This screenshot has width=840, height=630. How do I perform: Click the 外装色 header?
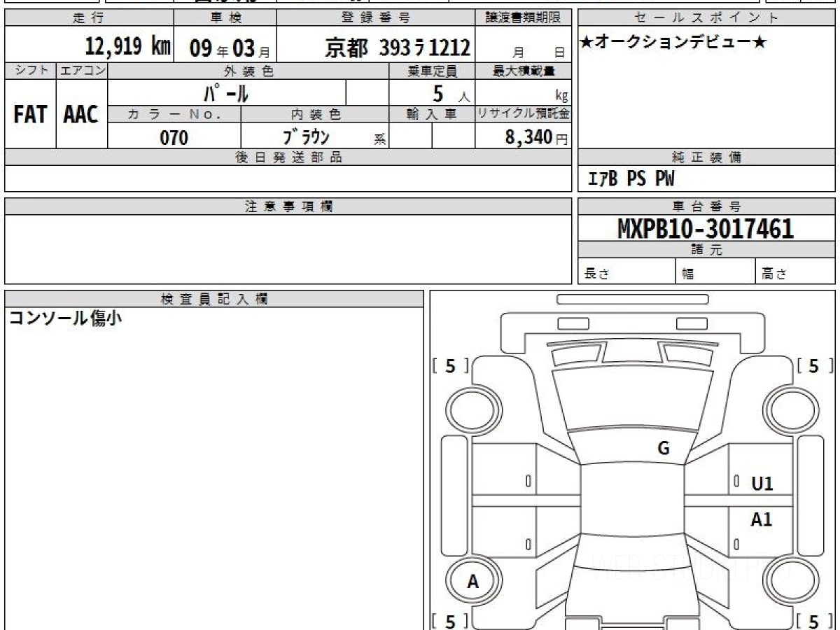[248, 71]
